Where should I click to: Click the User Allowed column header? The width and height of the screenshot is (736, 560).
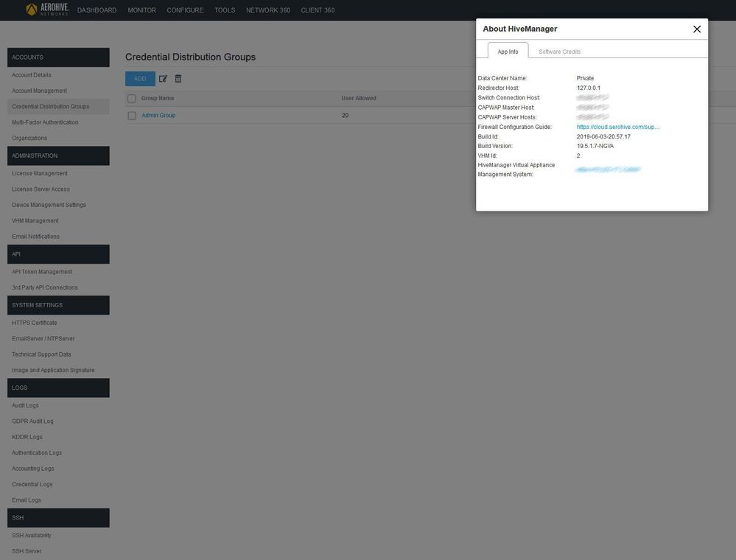pyautogui.click(x=359, y=99)
